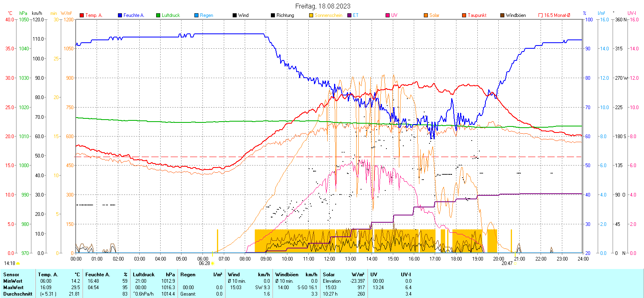The image size is (644, 298).
Task: Click the purple ET legend square
Action: tap(349, 15)
